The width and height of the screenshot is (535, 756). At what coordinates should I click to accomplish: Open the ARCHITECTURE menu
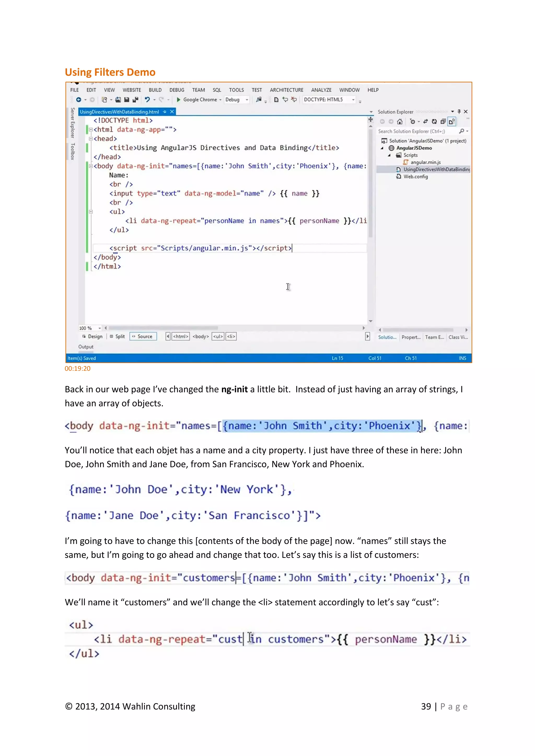pyautogui.click(x=287, y=90)
